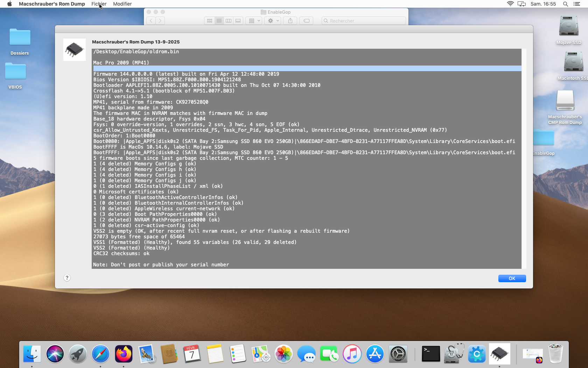Click the 'CRC32 checksums: ok' line
The width and height of the screenshot is (588, 368).
point(121,253)
